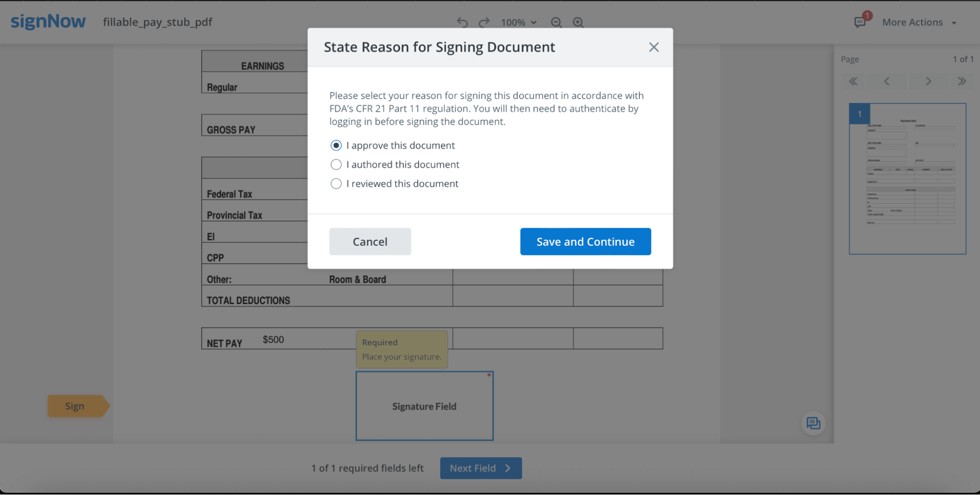Open the comments notification icon with badge

point(860,22)
